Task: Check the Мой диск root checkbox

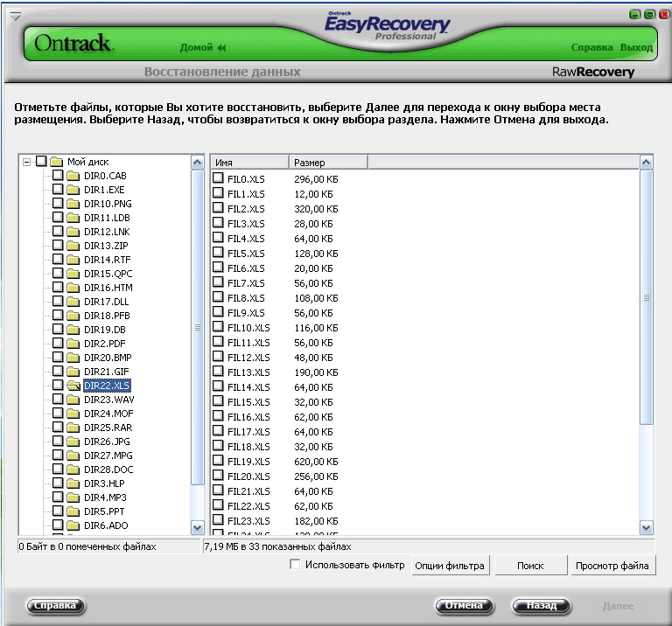Action: pos(41,162)
